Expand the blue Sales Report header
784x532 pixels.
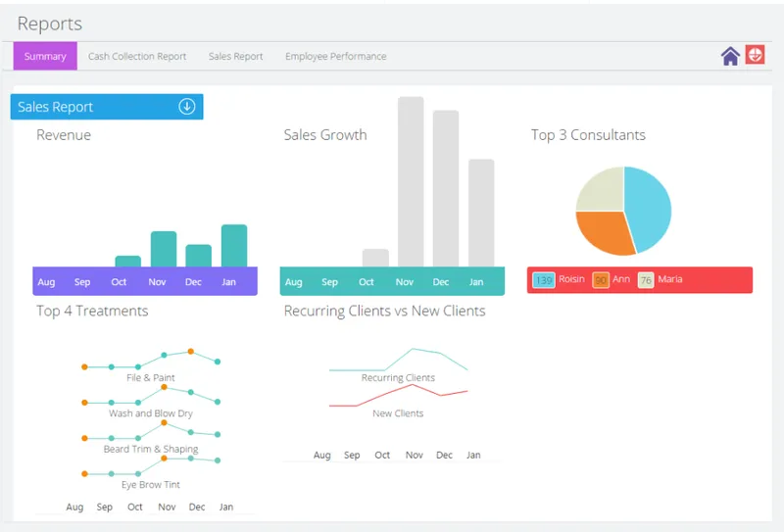(107, 107)
